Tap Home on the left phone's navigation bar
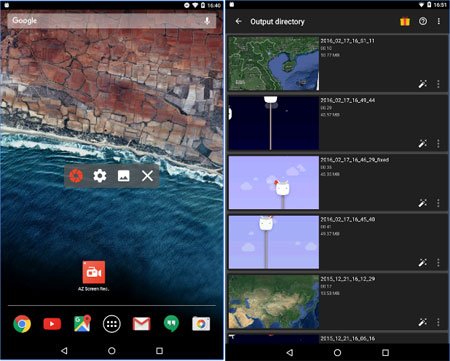Image resolution: width=450 pixels, height=361 pixels. pos(112,350)
